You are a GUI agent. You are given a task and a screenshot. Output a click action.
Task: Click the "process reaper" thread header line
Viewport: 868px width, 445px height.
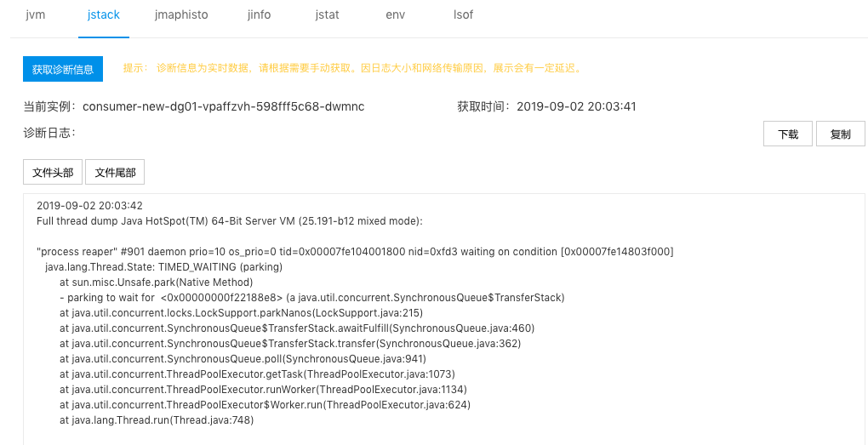(355, 252)
